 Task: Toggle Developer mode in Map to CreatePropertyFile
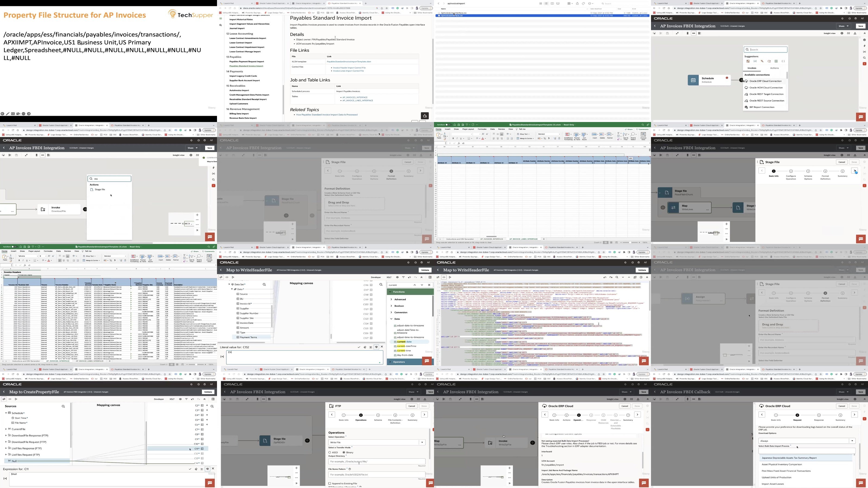click(x=159, y=399)
